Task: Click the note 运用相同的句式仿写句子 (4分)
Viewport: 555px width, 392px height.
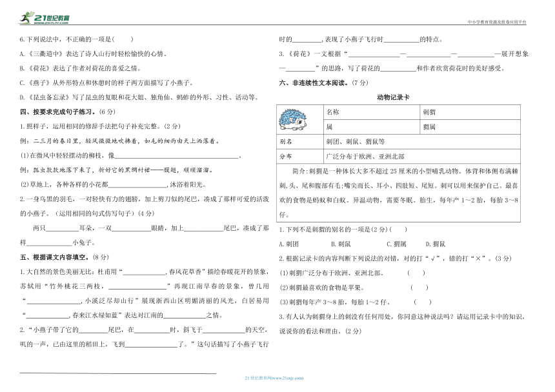Action: (x=105, y=213)
